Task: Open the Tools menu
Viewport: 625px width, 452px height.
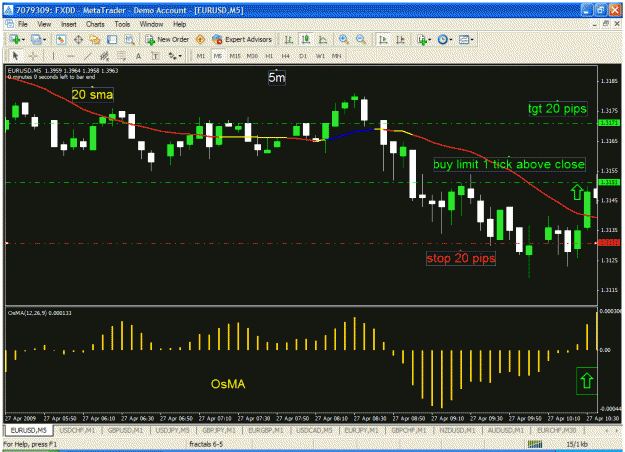Action: 122,24
